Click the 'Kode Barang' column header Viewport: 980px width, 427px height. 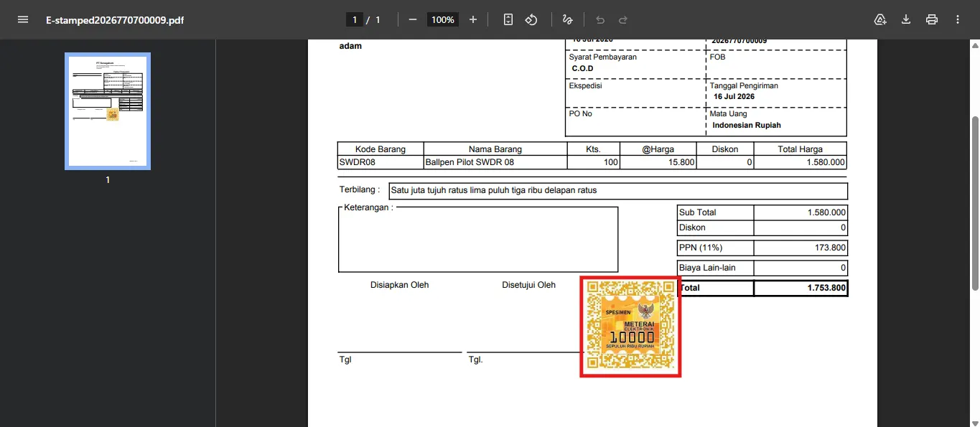tap(381, 149)
